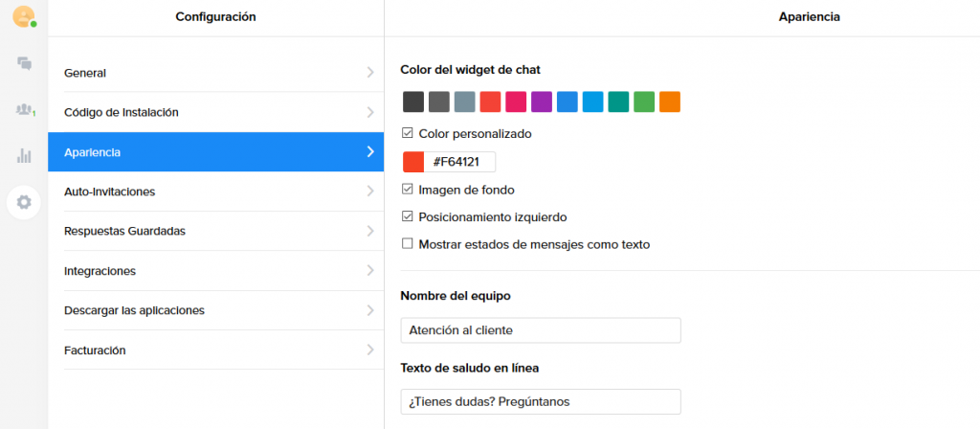This screenshot has height=429, width=980.
Task: Uncheck Color personalizado checkbox
Action: click(x=408, y=133)
